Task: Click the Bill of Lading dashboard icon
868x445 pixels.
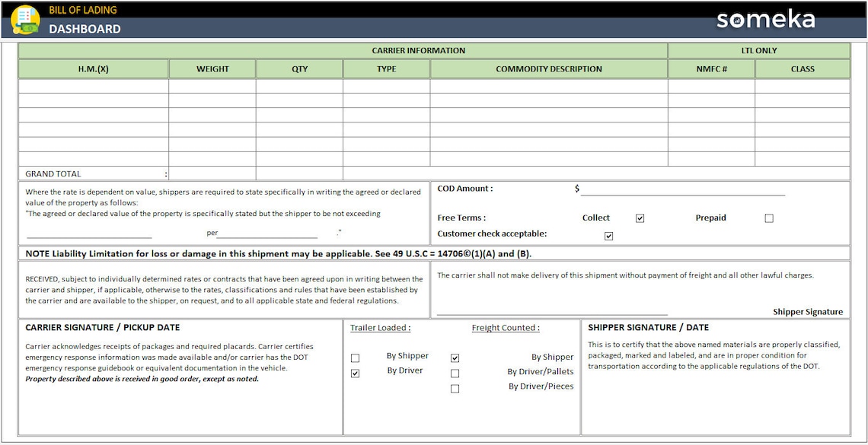Action: pyautogui.click(x=24, y=19)
